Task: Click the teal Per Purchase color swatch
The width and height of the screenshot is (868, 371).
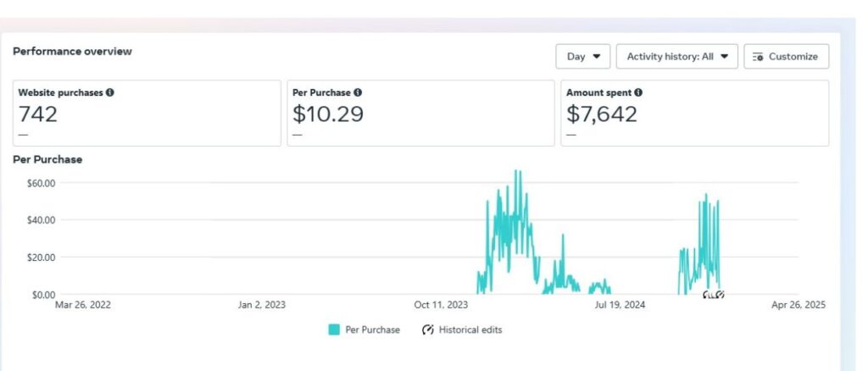Action: point(334,330)
